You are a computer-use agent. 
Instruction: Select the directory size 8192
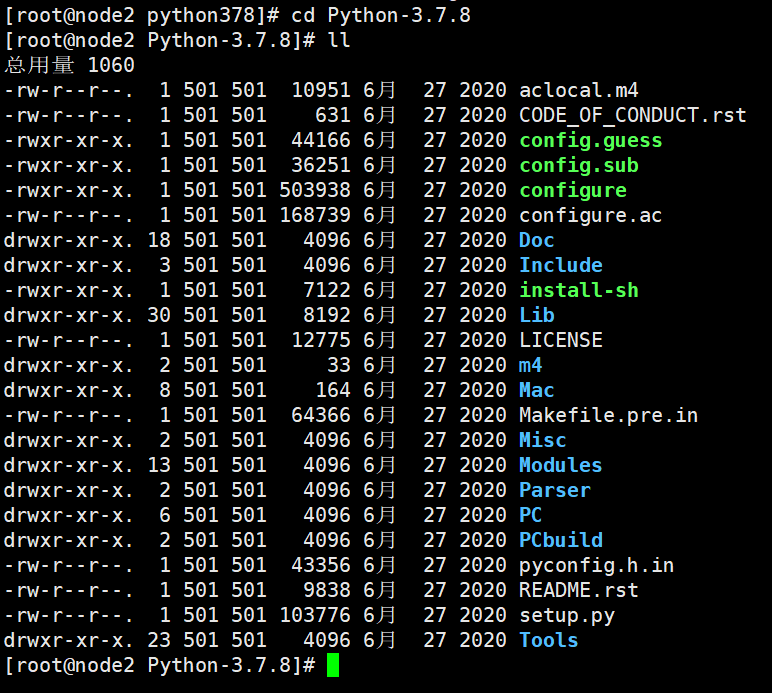327,315
